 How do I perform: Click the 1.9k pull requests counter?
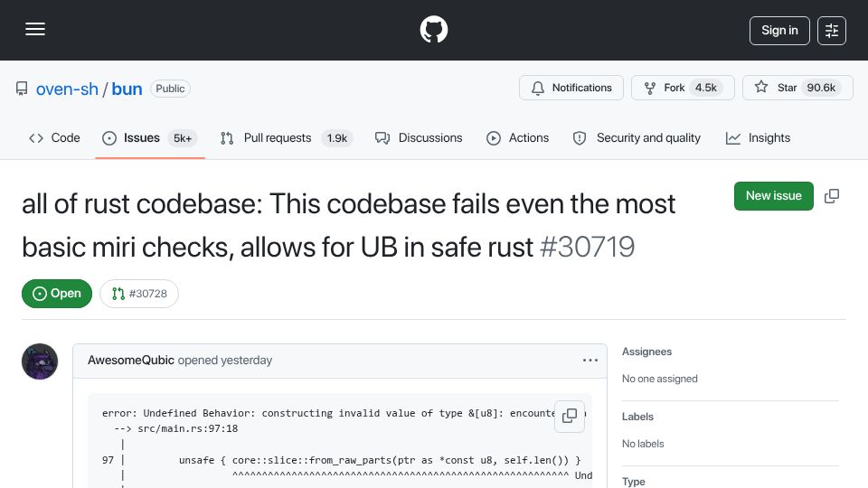(336, 138)
